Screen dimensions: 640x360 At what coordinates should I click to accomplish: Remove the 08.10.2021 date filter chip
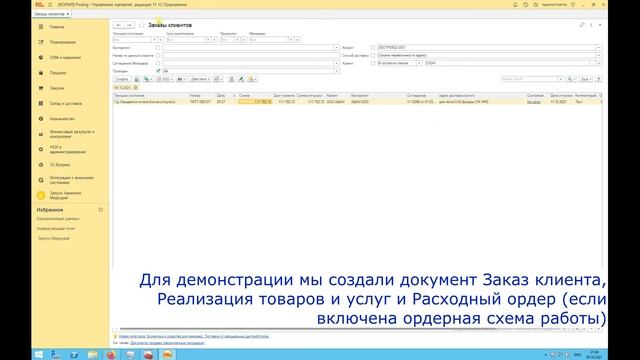coord(136,87)
